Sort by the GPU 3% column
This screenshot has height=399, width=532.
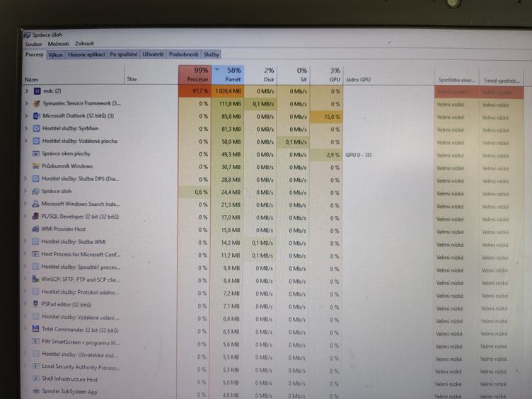pos(326,75)
